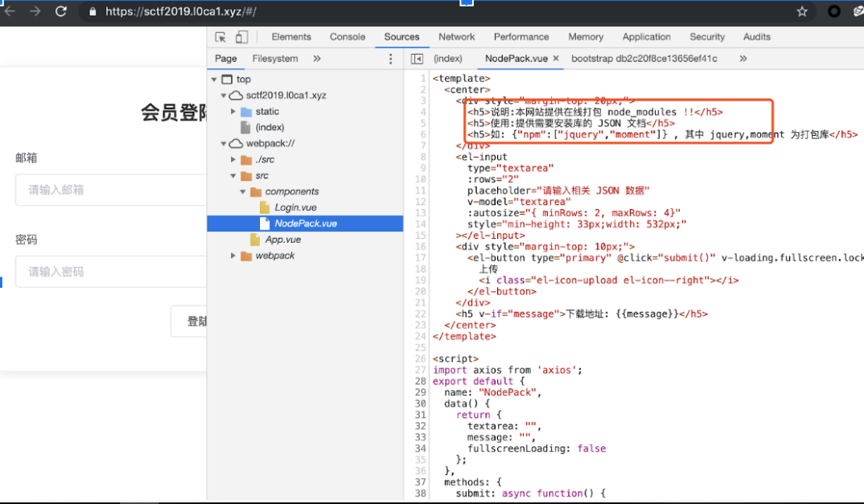
Task: Collapse the webpack:// tree node
Action: point(223,143)
